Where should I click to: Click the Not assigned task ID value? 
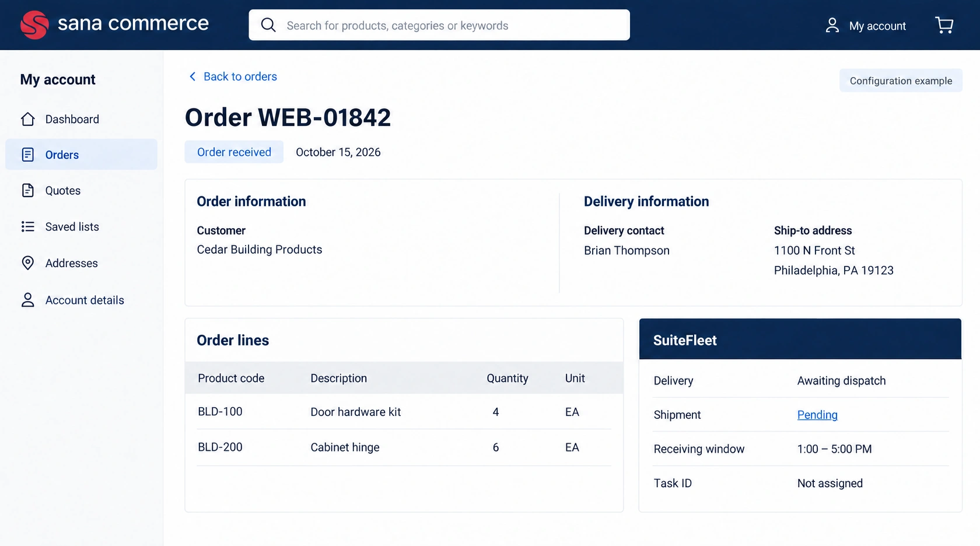tap(829, 484)
